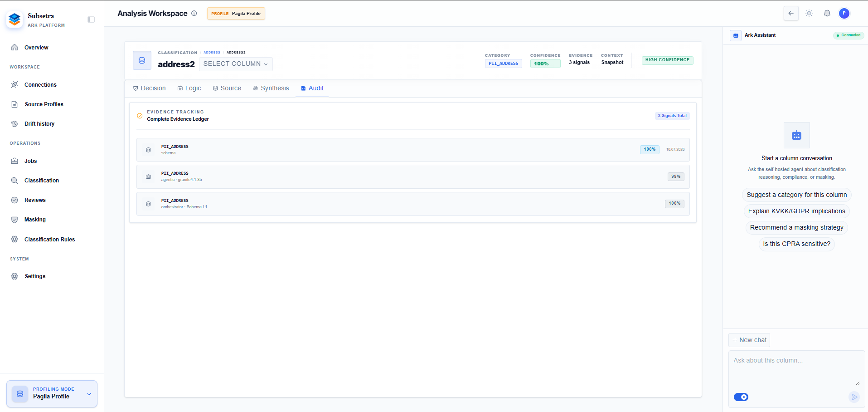Click the Ark Assistant bot icon in header

[x=736, y=35]
